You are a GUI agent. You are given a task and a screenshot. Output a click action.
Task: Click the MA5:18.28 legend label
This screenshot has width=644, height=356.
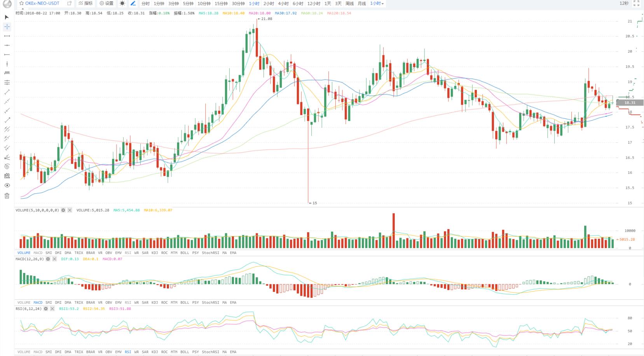pos(208,13)
